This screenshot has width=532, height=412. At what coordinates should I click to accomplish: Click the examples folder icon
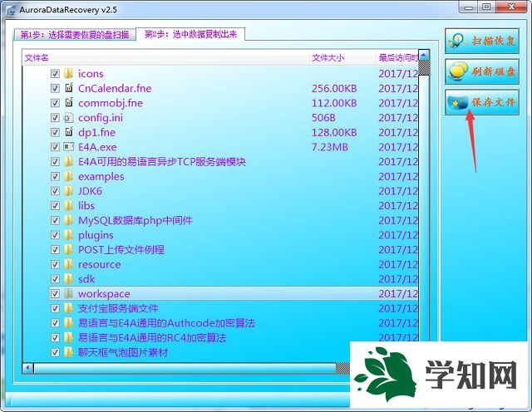pyautogui.click(x=68, y=176)
